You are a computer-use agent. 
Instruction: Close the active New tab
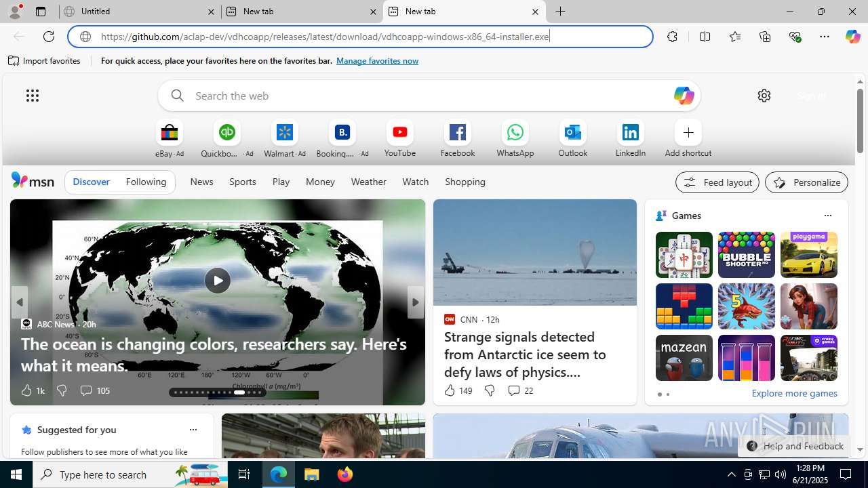point(535,12)
